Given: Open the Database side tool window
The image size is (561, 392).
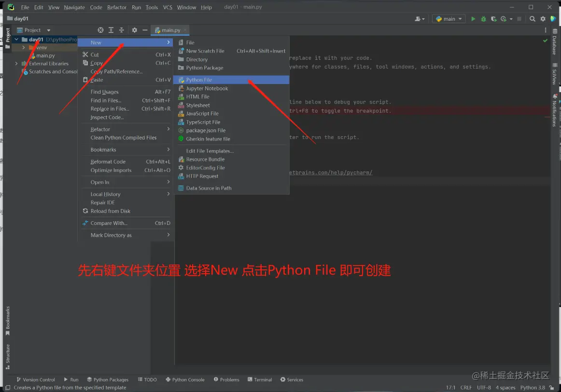Looking at the screenshot, I should tap(555, 42).
